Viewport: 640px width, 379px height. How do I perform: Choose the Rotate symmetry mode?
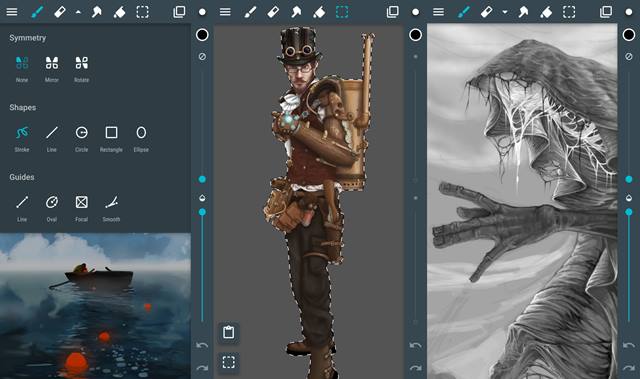click(x=82, y=69)
